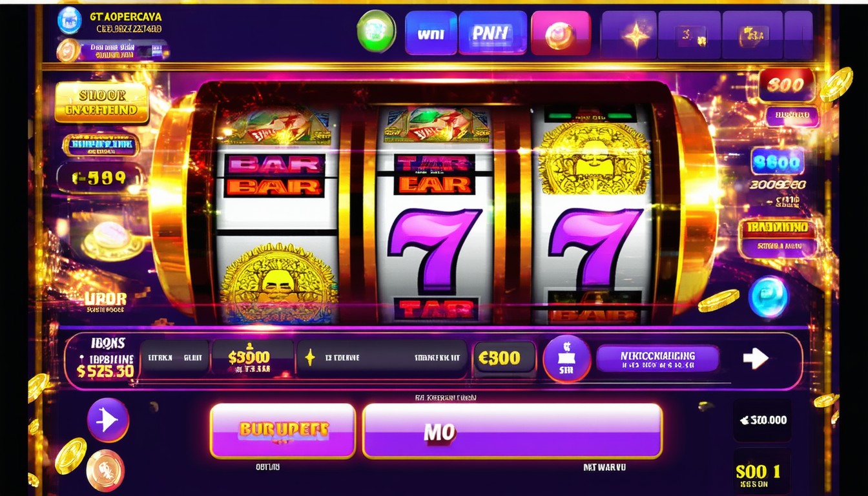Click the blue orb icon top-left
This screenshot has width=868, height=496.
point(69,20)
